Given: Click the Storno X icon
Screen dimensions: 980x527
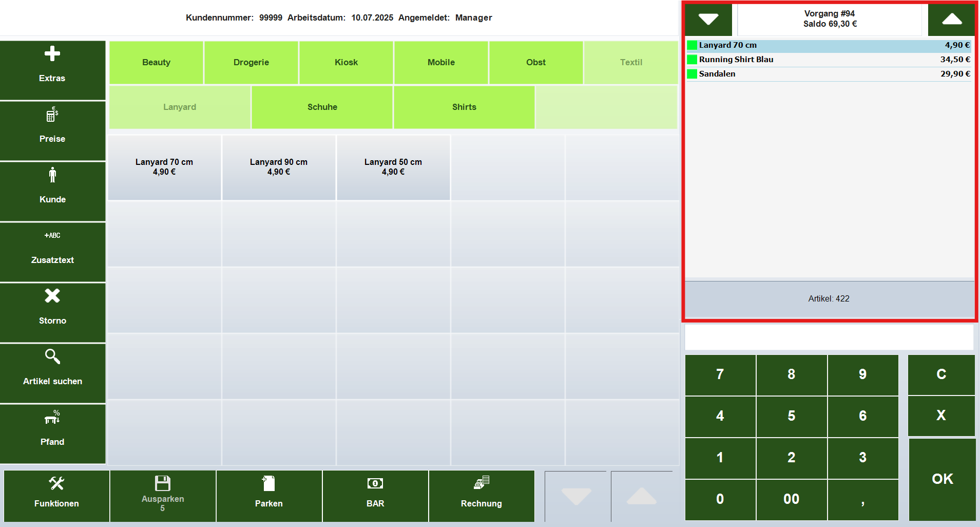Looking at the screenshot, I should [x=52, y=296].
